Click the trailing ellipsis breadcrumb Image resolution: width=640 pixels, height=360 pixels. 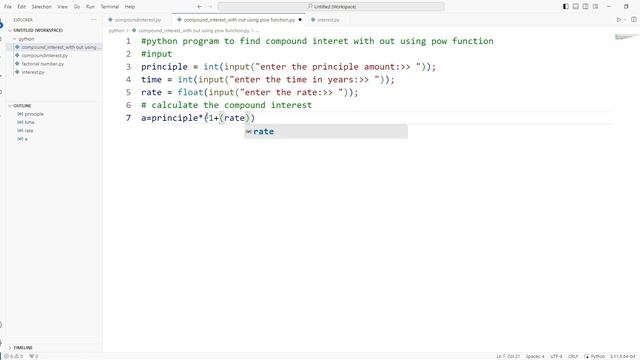pos(257,31)
